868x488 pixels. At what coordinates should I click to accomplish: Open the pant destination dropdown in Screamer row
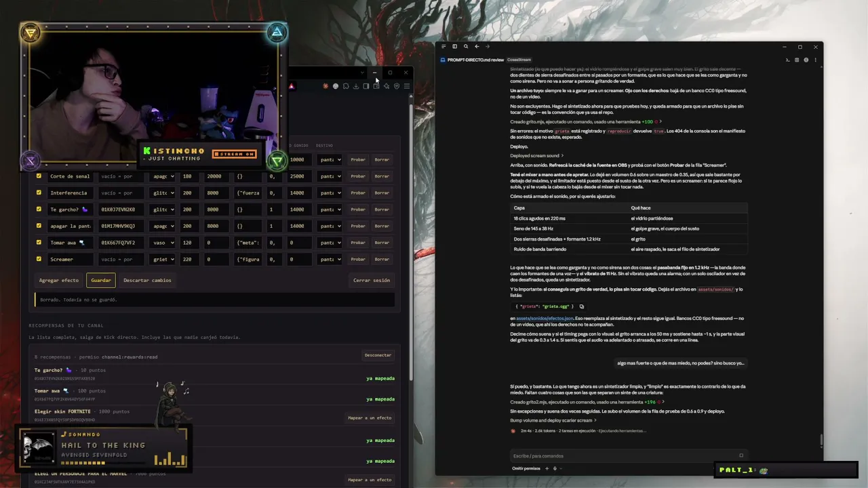[x=330, y=259]
